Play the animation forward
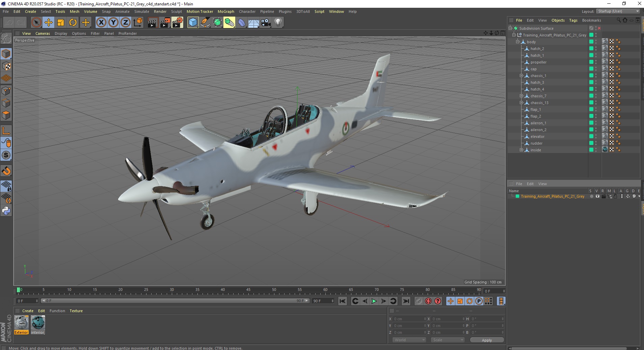 (x=374, y=301)
